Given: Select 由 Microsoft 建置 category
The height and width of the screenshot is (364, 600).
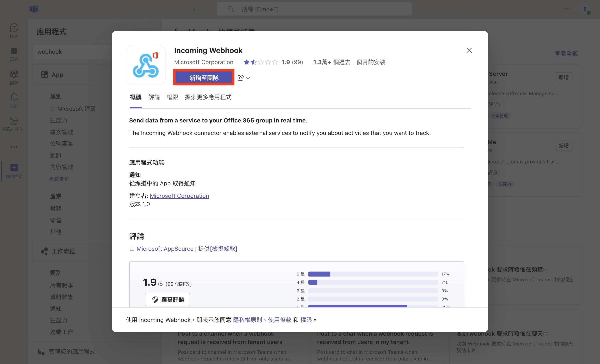Looking at the screenshot, I should pyautogui.click(x=73, y=109).
